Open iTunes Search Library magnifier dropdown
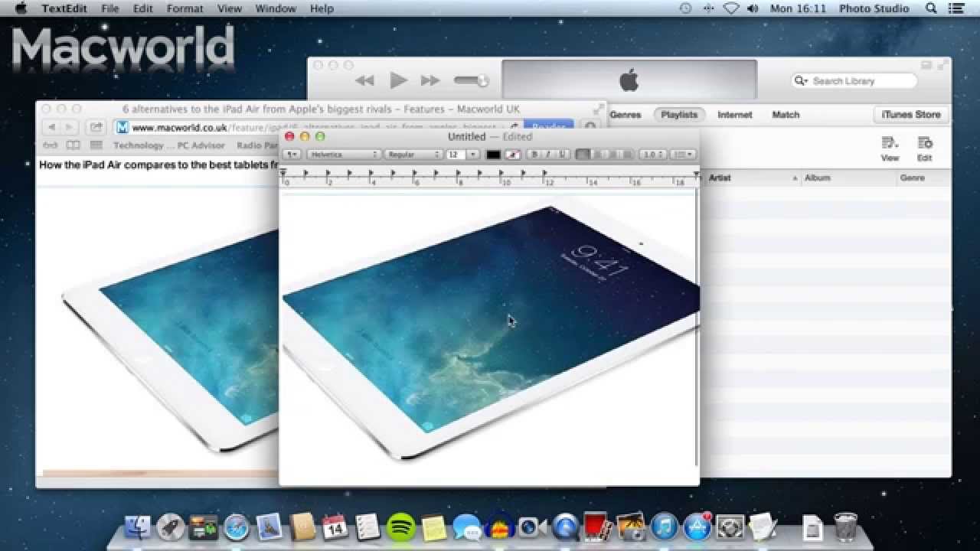 pos(801,81)
